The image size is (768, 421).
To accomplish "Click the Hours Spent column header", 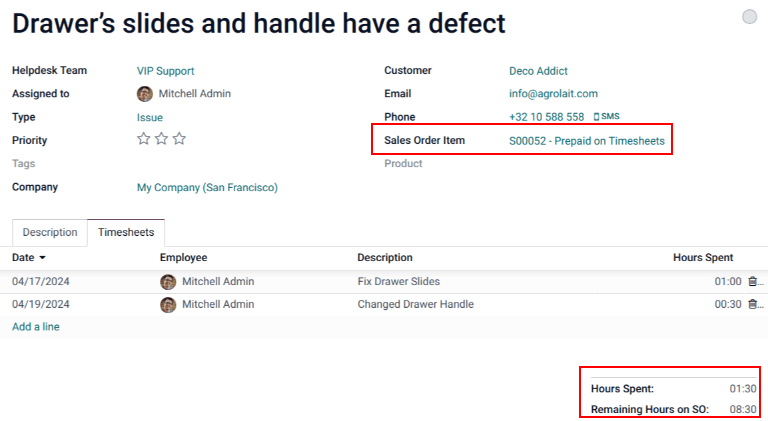I will pos(702,258).
